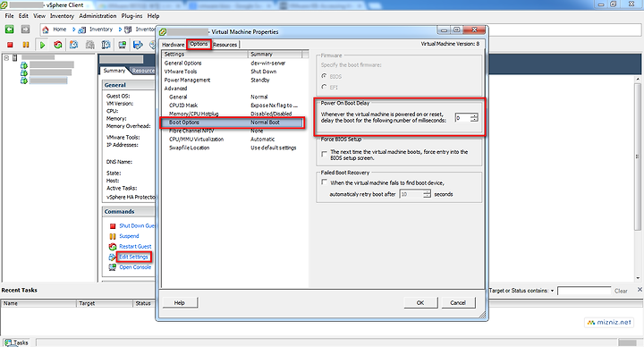Click the orange Suspend pause toolbar icon
The image size is (644, 347).
[26, 45]
